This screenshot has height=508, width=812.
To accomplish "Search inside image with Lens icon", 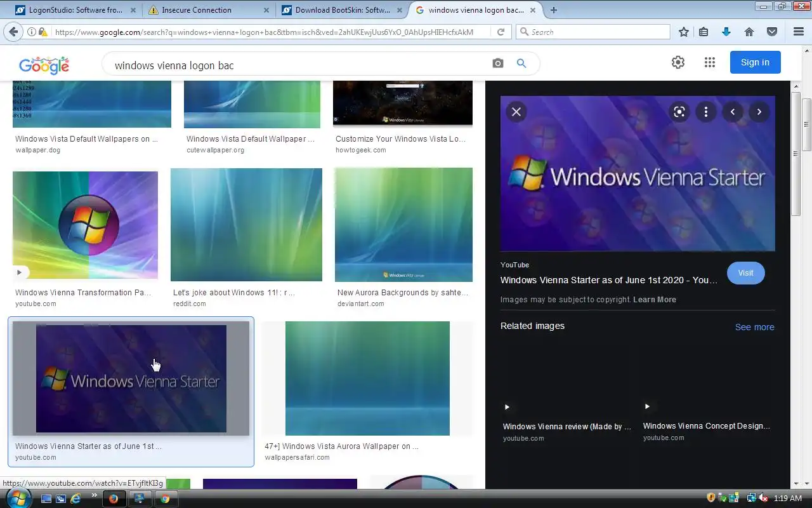I will [679, 112].
